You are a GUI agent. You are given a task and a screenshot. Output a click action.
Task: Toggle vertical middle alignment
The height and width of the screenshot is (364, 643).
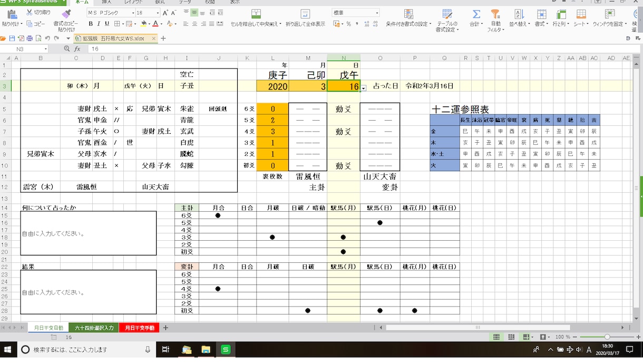[194, 12]
